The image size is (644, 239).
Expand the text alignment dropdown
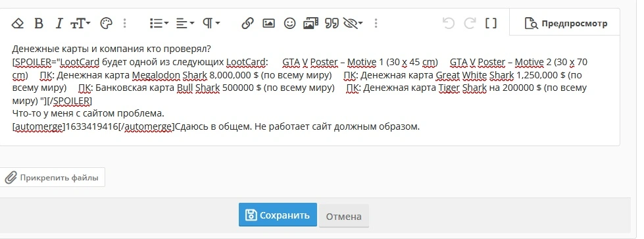click(x=185, y=24)
